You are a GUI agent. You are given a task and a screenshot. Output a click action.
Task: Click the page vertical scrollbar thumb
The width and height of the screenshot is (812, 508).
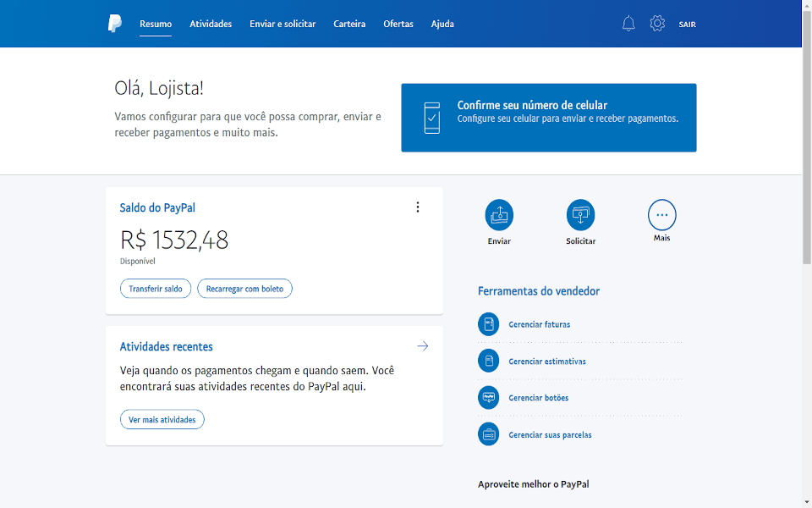pyautogui.click(x=807, y=139)
